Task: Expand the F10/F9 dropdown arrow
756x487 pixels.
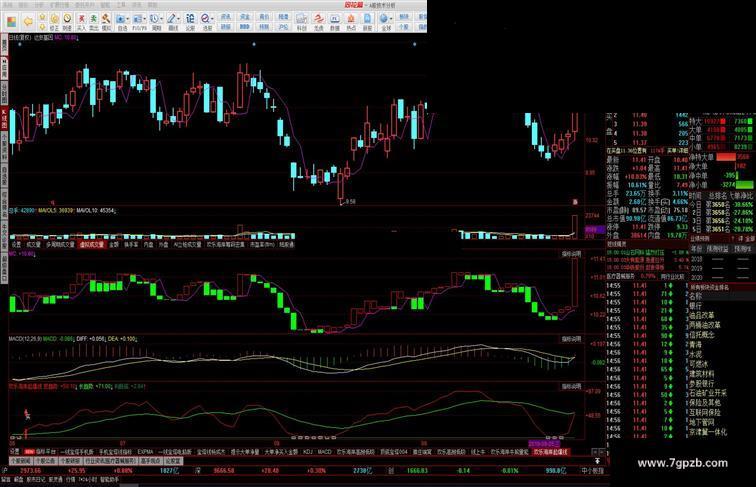Action: pyautogui.click(x=144, y=19)
